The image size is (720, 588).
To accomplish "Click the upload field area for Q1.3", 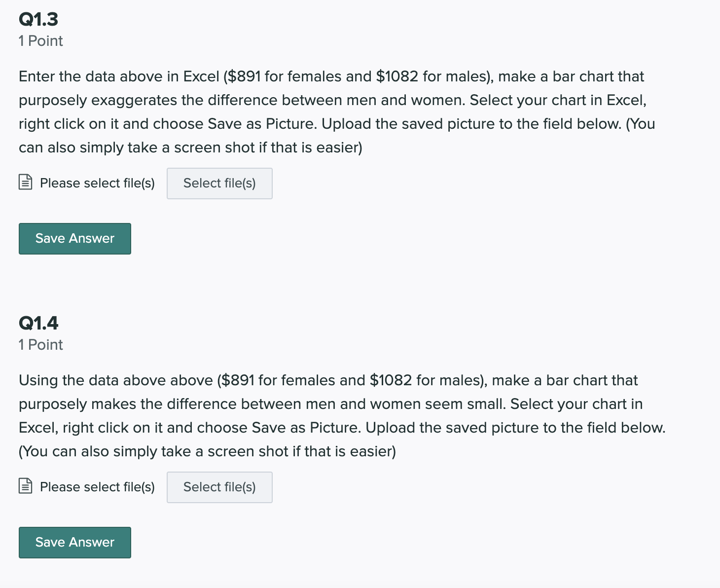I will pos(145,183).
